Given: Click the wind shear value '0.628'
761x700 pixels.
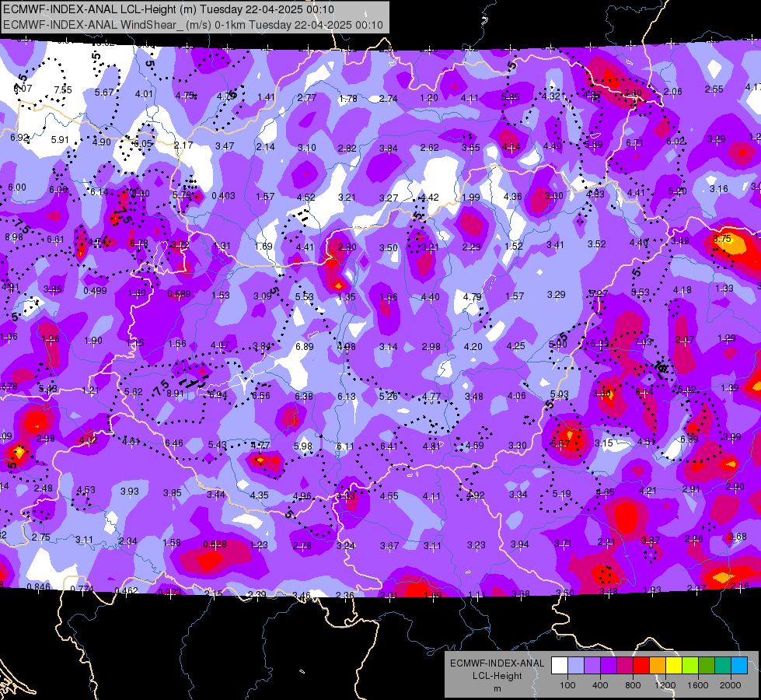Looking at the screenshot, I should point(215,544).
